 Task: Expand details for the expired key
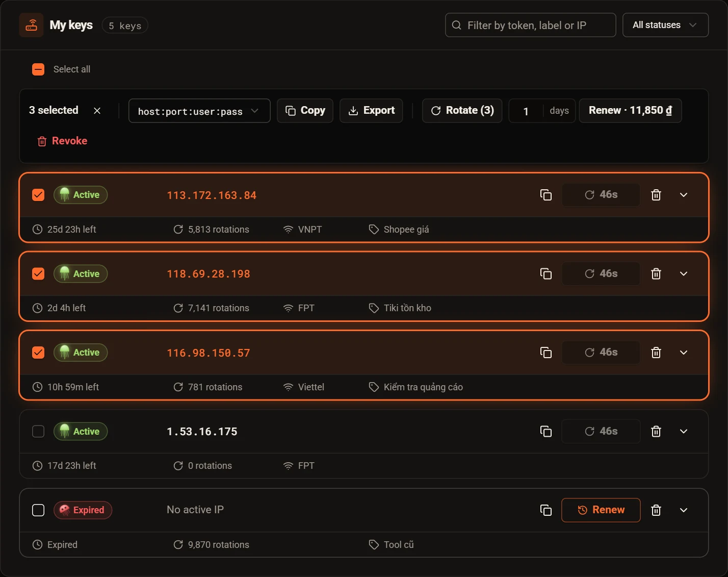pyautogui.click(x=684, y=510)
